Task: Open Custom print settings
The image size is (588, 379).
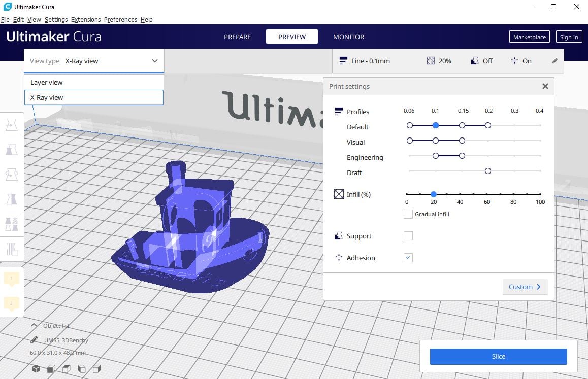Action: pyautogui.click(x=525, y=287)
